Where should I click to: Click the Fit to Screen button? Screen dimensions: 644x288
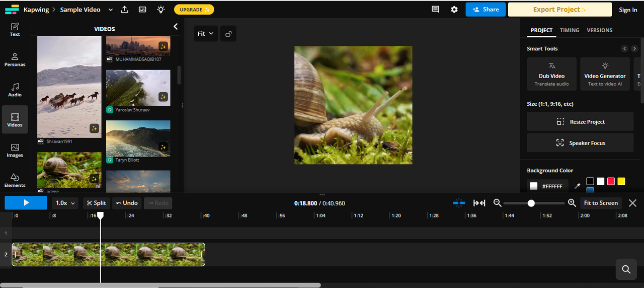point(601,203)
